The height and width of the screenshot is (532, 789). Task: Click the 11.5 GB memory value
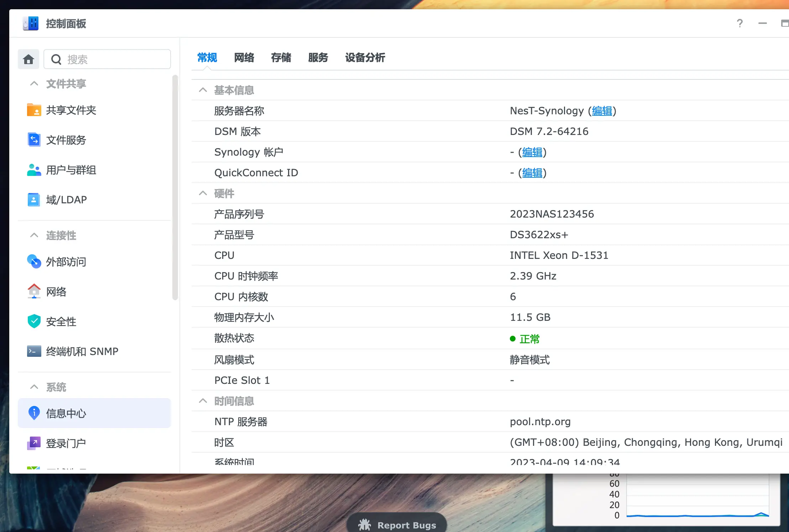(x=530, y=317)
